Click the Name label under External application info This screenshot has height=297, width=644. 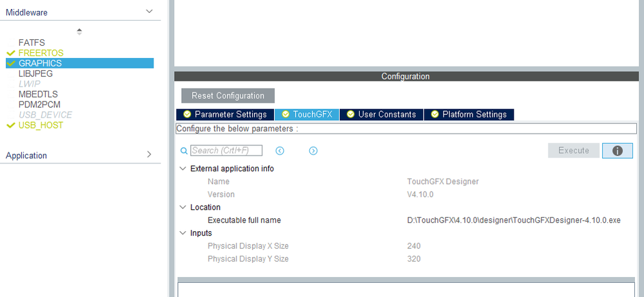[x=219, y=181]
